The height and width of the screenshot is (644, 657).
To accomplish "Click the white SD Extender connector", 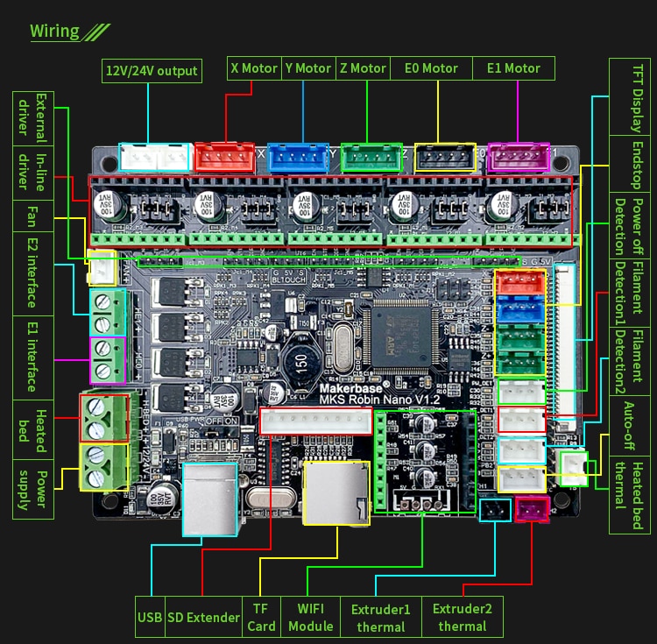I will (316, 421).
